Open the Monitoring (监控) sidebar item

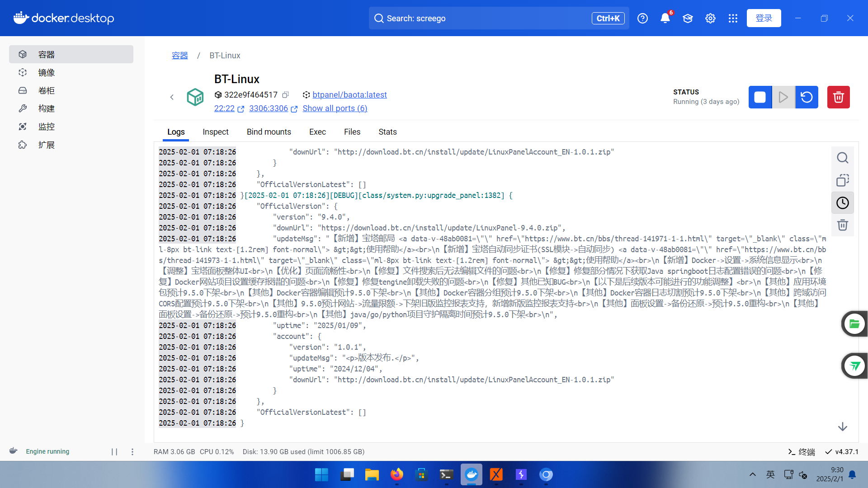[71, 127]
